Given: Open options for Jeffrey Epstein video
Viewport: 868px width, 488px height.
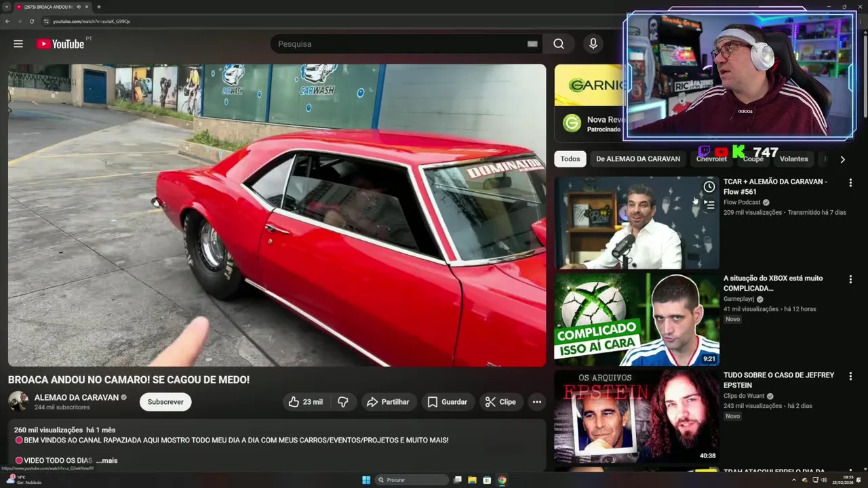Looking at the screenshot, I should coord(850,376).
